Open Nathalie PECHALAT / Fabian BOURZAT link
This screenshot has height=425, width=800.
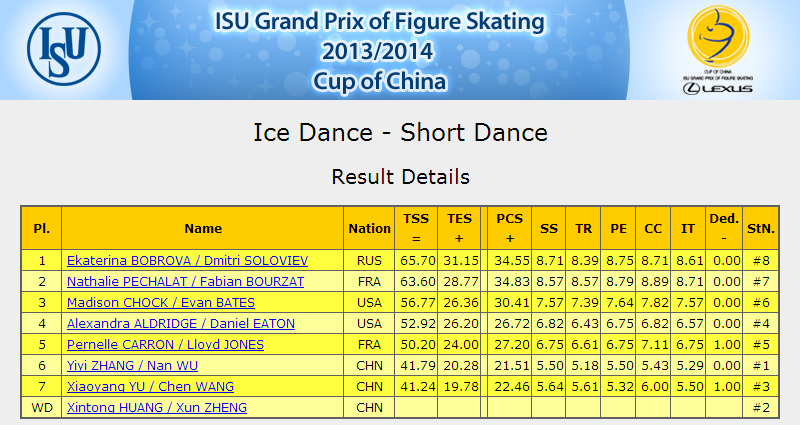185,282
